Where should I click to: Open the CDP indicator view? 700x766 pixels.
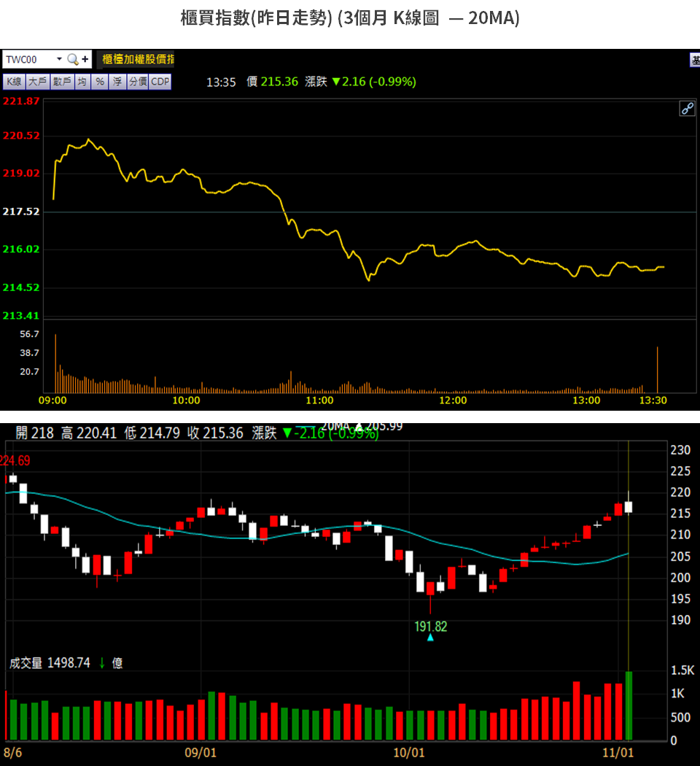[x=160, y=82]
